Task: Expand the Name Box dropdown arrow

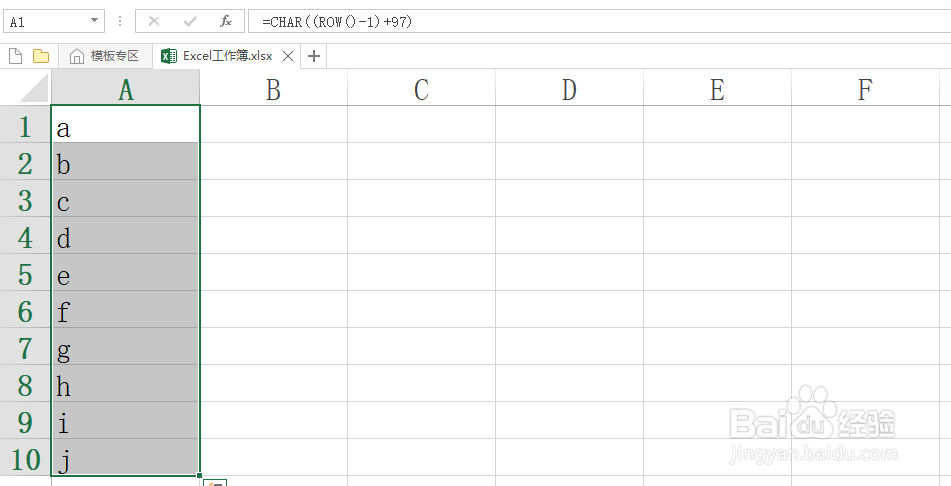Action: click(x=95, y=21)
